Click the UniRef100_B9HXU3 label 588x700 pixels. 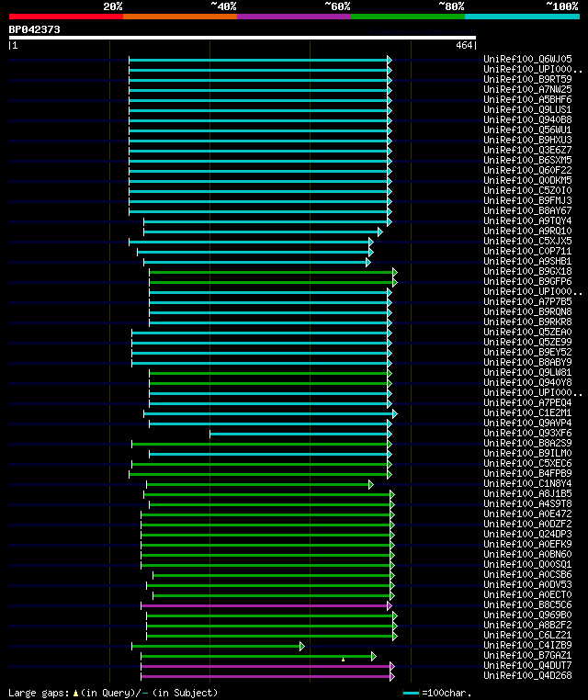point(527,140)
